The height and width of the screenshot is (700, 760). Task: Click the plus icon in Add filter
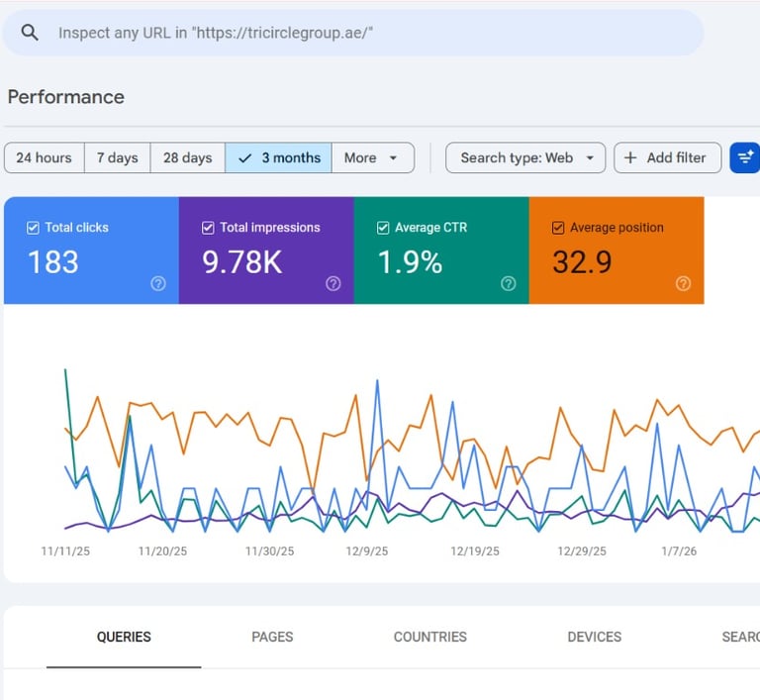pos(630,157)
